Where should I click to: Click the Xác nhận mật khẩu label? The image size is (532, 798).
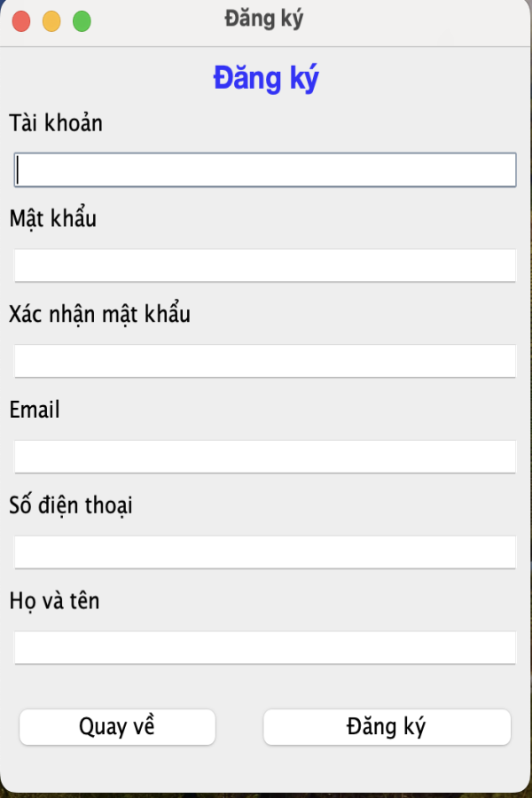tap(100, 314)
